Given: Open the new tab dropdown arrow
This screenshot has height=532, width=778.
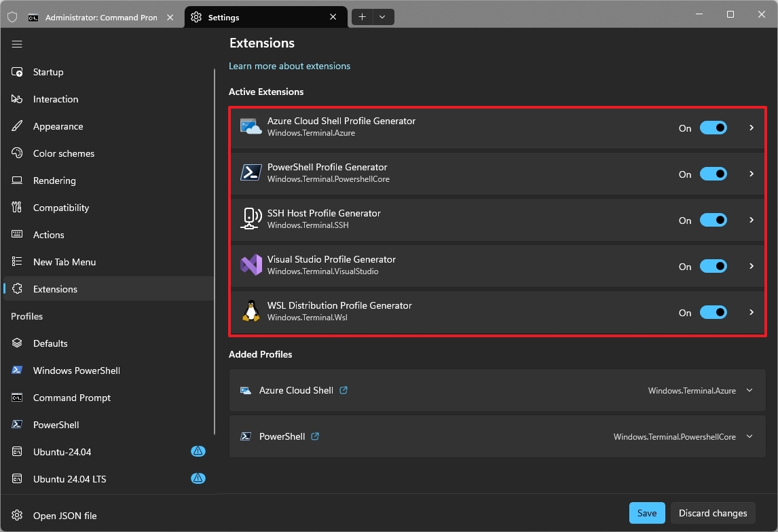Looking at the screenshot, I should [x=382, y=17].
